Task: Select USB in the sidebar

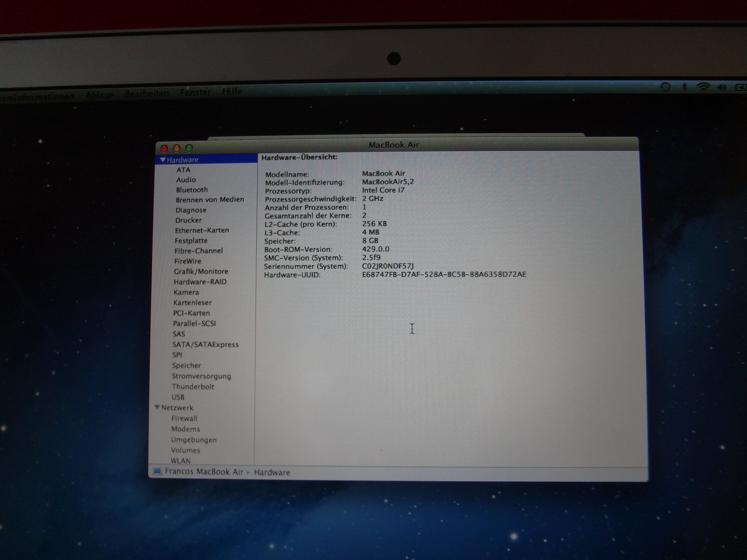Action: pos(178,397)
